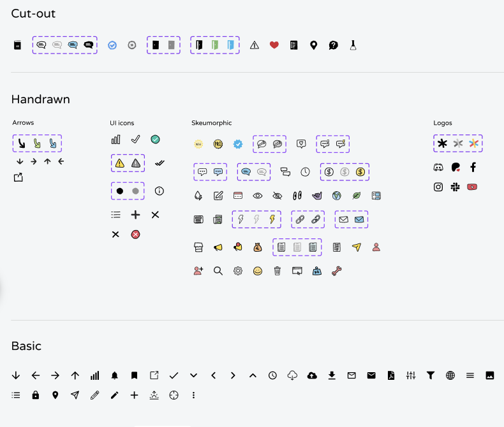Pick the red YouTube logo icon
This screenshot has width=504, height=427.
[473, 187]
